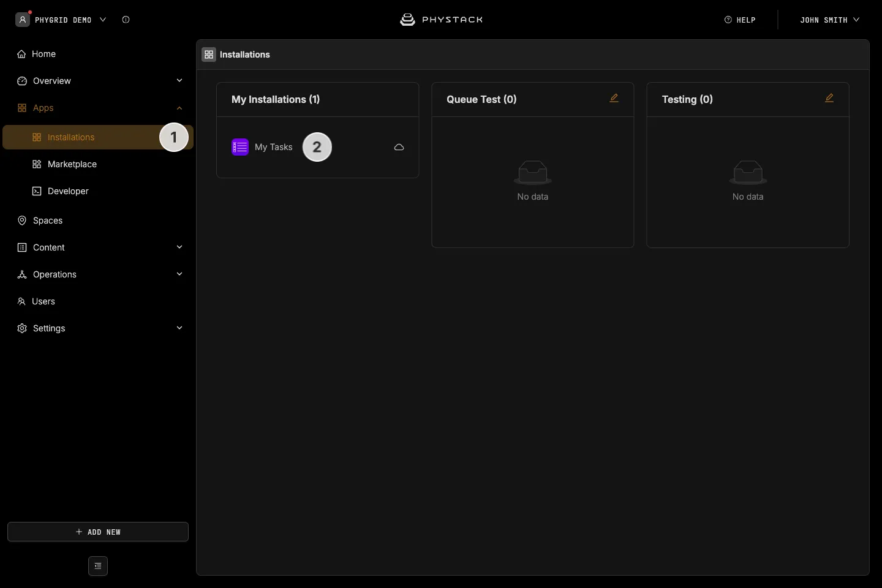The height and width of the screenshot is (588, 882).
Task: Click the Queue Test (0) column title
Action: pyautogui.click(x=481, y=99)
